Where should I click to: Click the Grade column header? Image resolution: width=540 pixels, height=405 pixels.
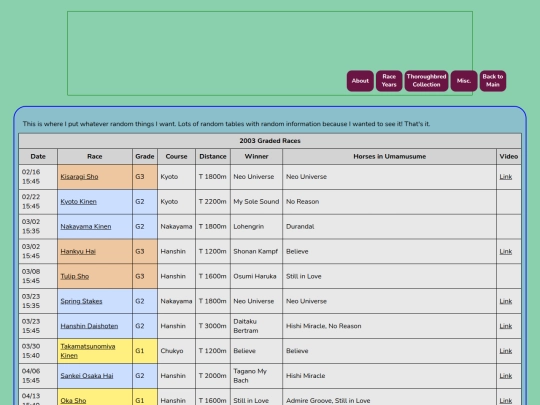[145, 156]
